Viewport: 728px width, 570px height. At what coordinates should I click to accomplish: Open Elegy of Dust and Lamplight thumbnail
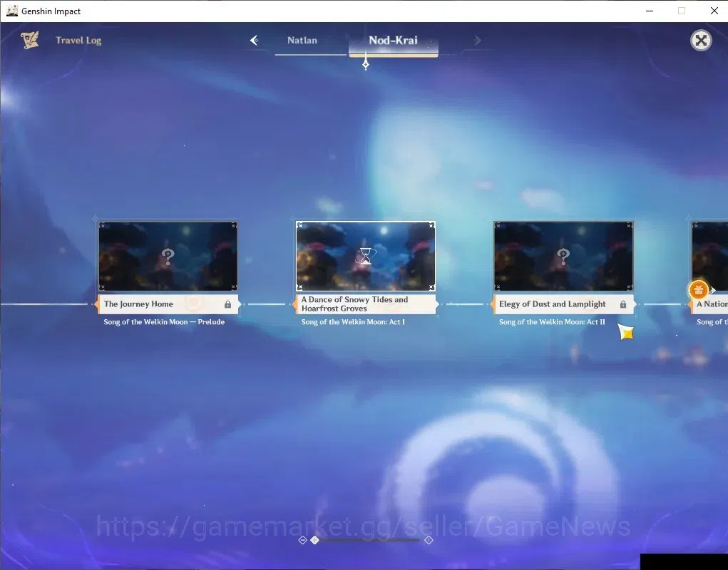click(563, 256)
